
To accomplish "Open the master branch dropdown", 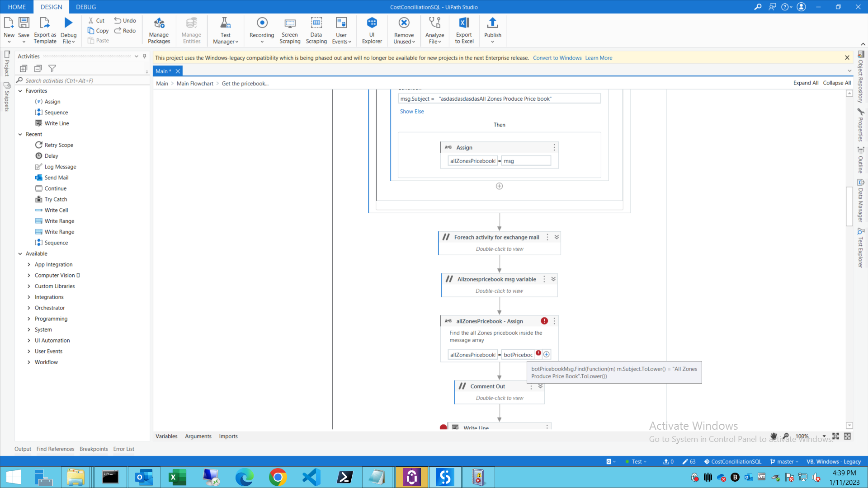I will (784, 461).
